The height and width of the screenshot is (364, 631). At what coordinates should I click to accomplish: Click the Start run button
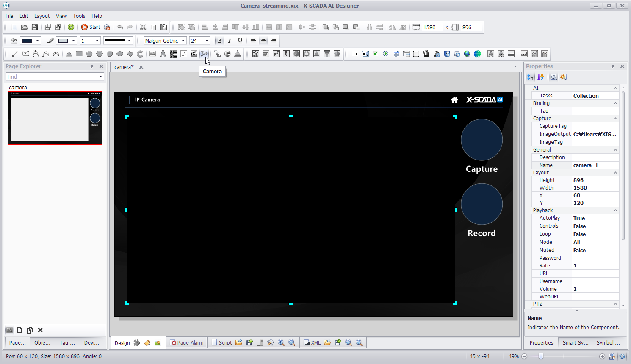(x=91, y=27)
